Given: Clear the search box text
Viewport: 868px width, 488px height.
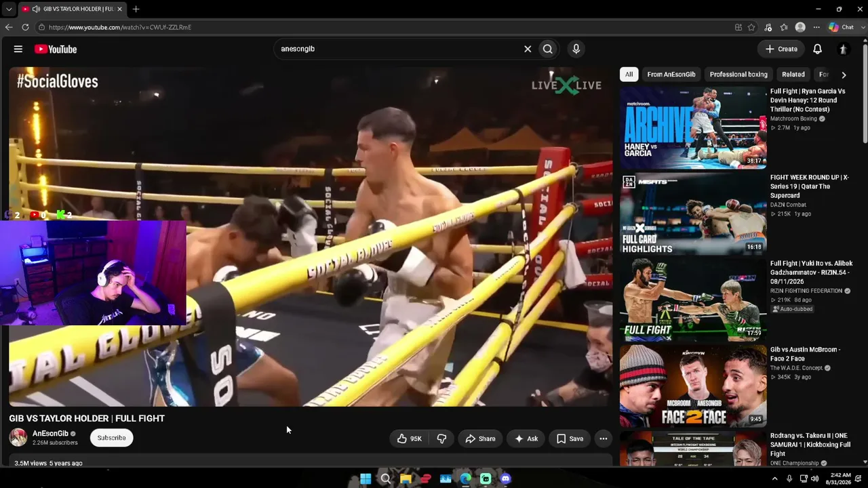Looking at the screenshot, I should (x=528, y=49).
